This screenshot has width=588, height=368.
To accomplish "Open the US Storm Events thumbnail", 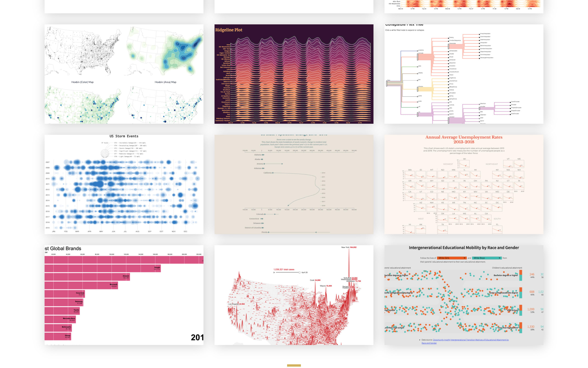I will tap(124, 184).
